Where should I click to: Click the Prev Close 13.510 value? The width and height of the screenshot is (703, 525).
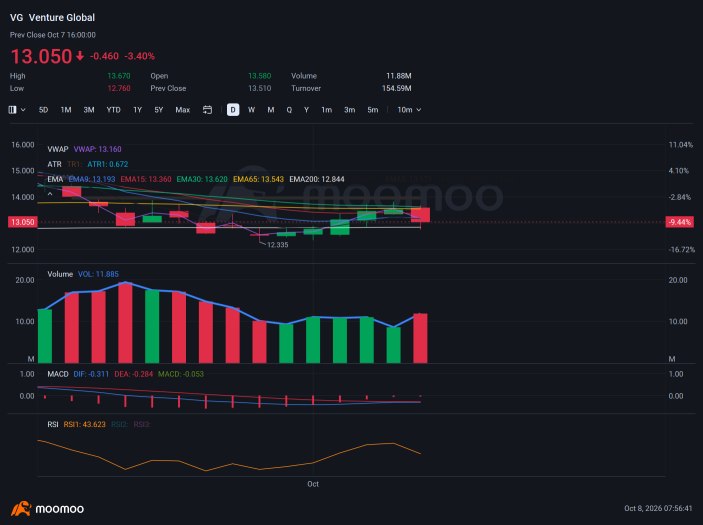click(x=260, y=89)
